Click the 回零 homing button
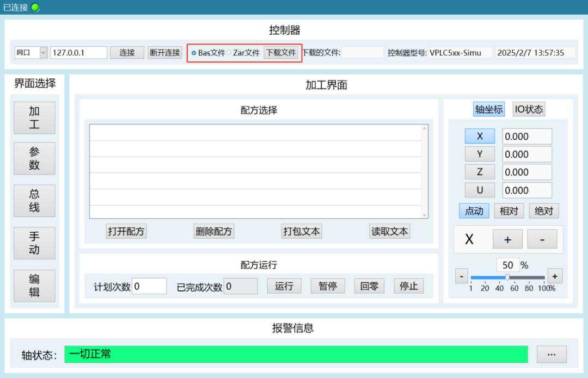 pos(369,286)
